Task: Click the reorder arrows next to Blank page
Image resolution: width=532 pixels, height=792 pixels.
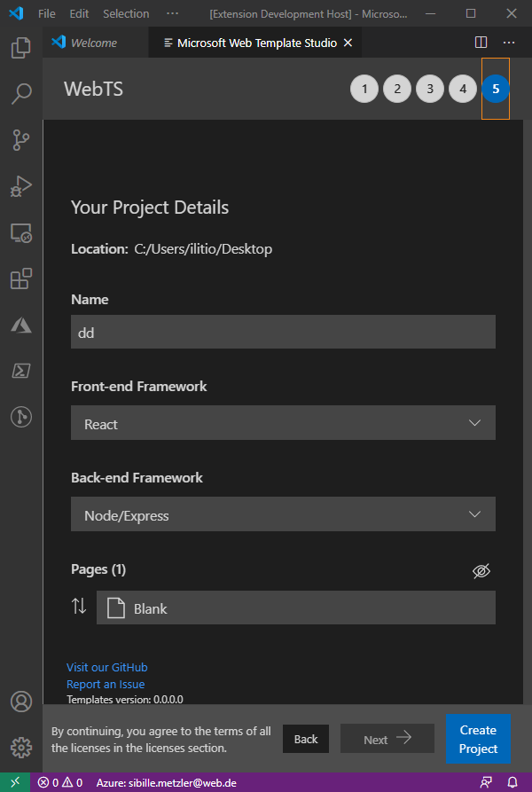Action: tap(79, 607)
